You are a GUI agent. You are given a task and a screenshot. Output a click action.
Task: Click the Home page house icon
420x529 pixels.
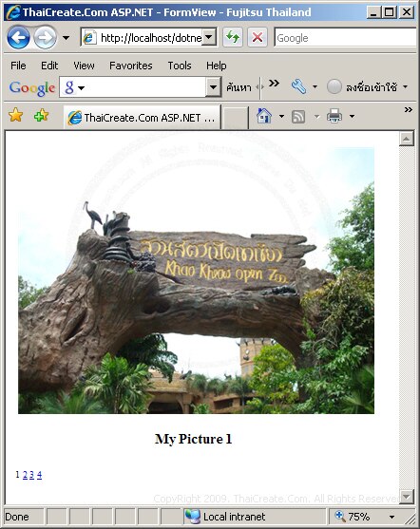pos(264,117)
